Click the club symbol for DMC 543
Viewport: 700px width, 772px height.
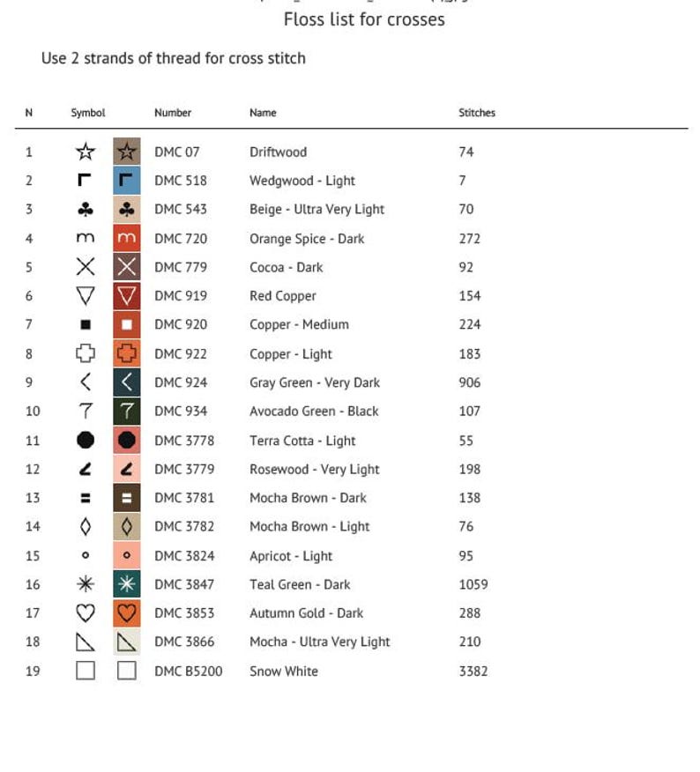tap(86, 209)
